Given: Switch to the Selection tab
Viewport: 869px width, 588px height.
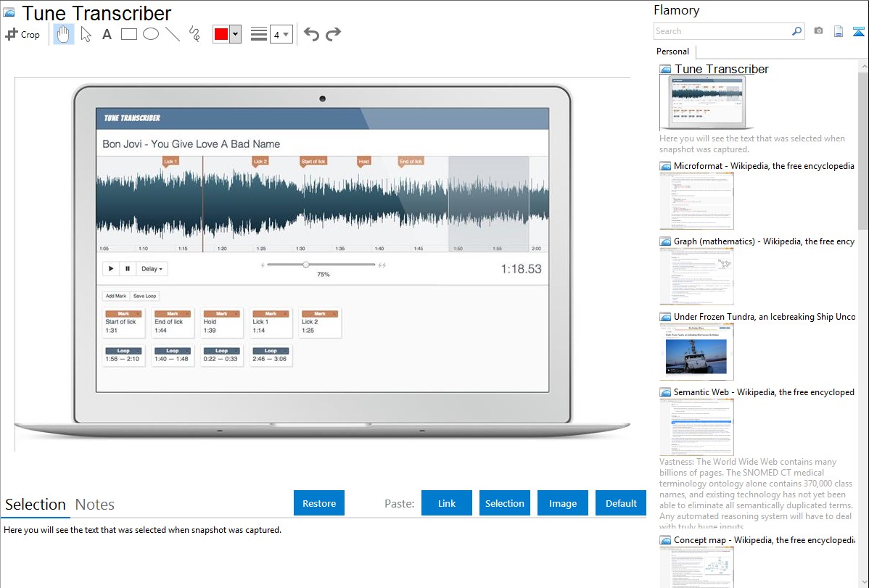Looking at the screenshot, I should tap(36, 505).
